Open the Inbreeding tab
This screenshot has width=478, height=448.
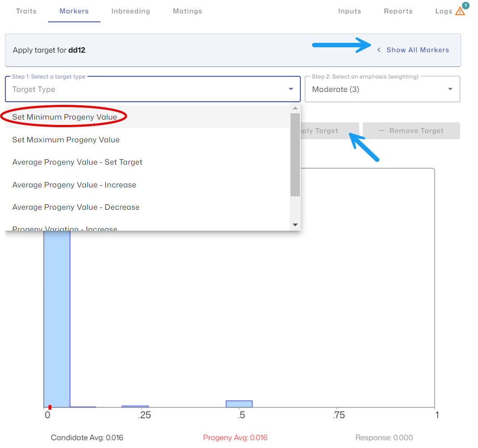(x=130, y=11)
